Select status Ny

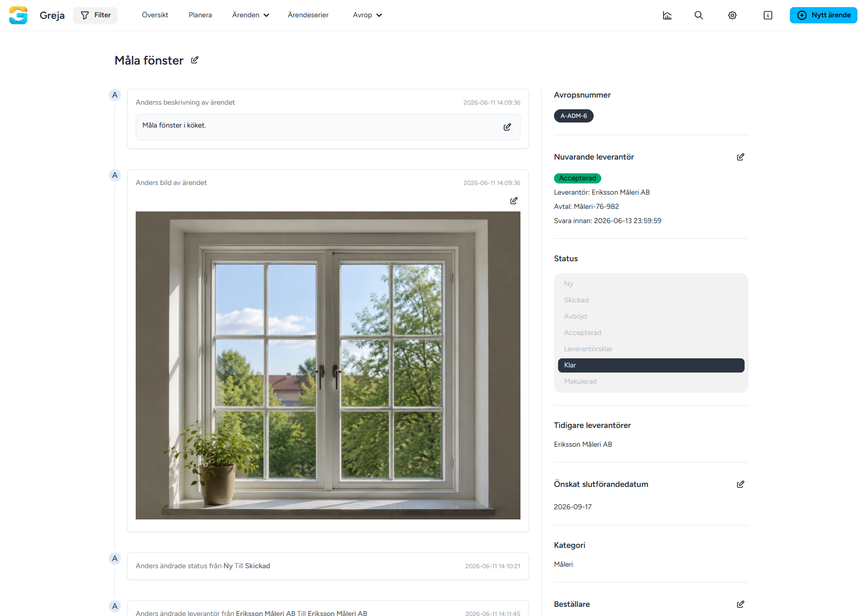pos(651,284)
